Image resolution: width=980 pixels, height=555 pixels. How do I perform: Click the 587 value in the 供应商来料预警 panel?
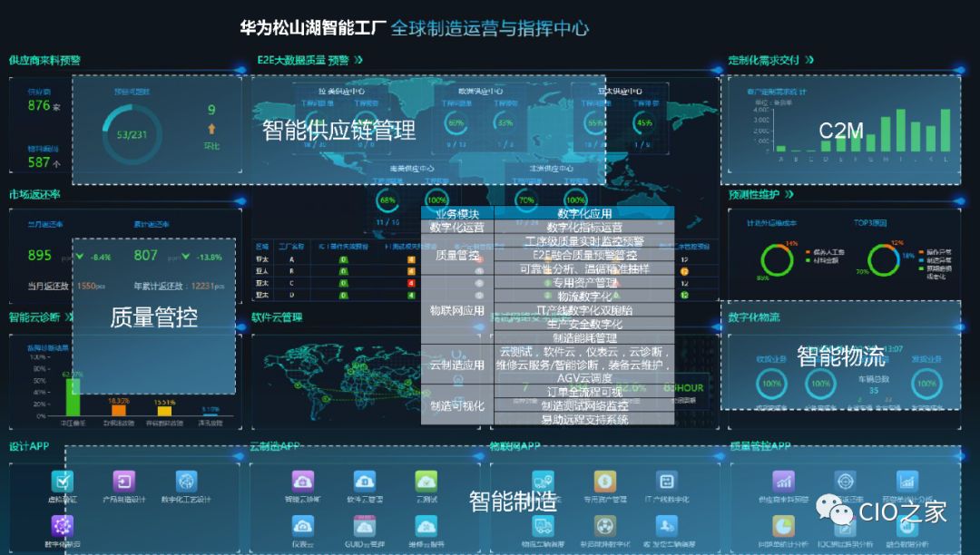(39, 162)
